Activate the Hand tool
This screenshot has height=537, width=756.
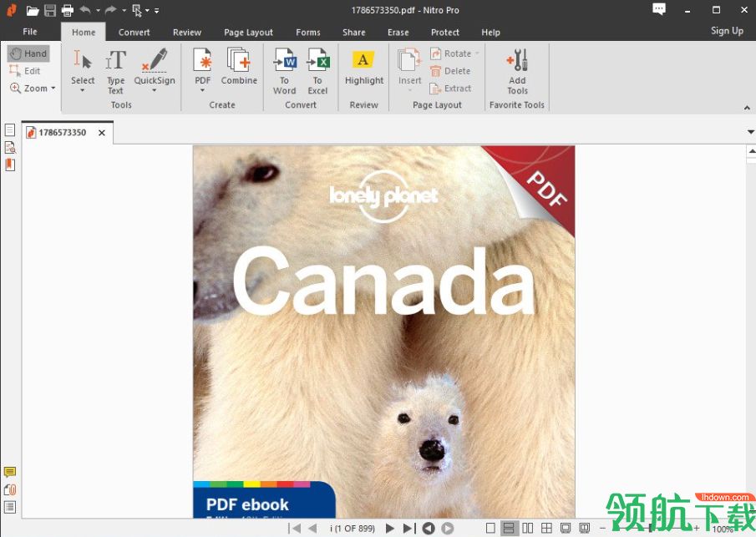point(28,53)
